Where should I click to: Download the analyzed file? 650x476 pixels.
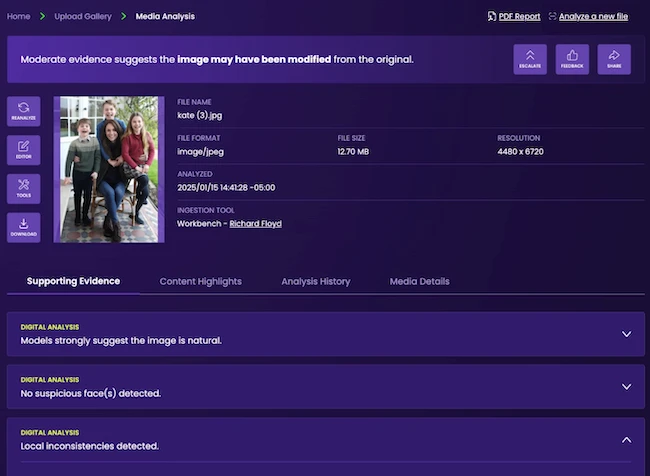click(x=24, y=228)
